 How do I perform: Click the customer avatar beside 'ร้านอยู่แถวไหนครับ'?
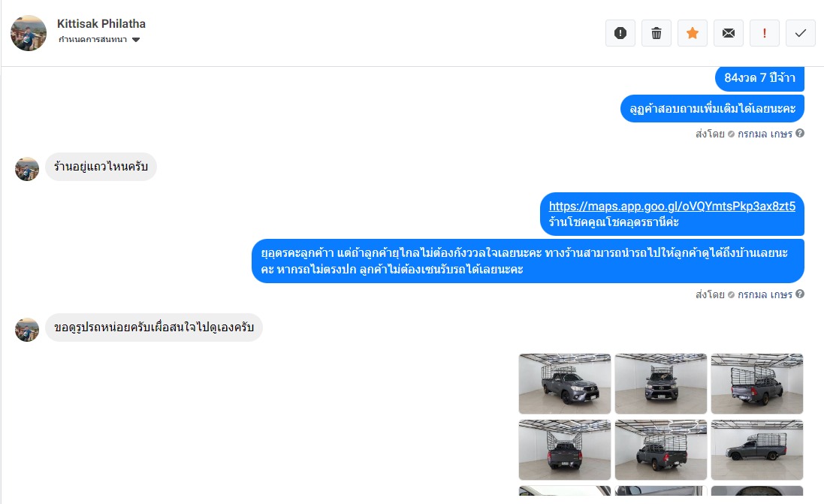pyautogui.click(x=27, y=169)
